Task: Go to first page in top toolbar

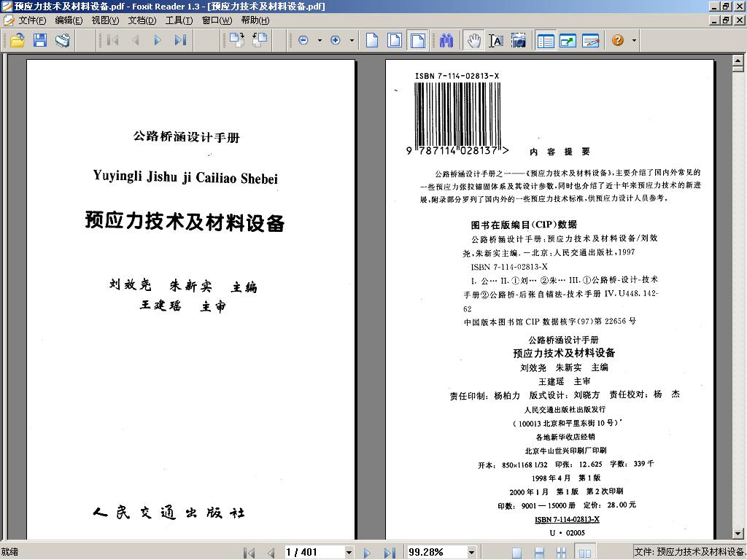Action: pyautogui.click(x=113, y=41)
